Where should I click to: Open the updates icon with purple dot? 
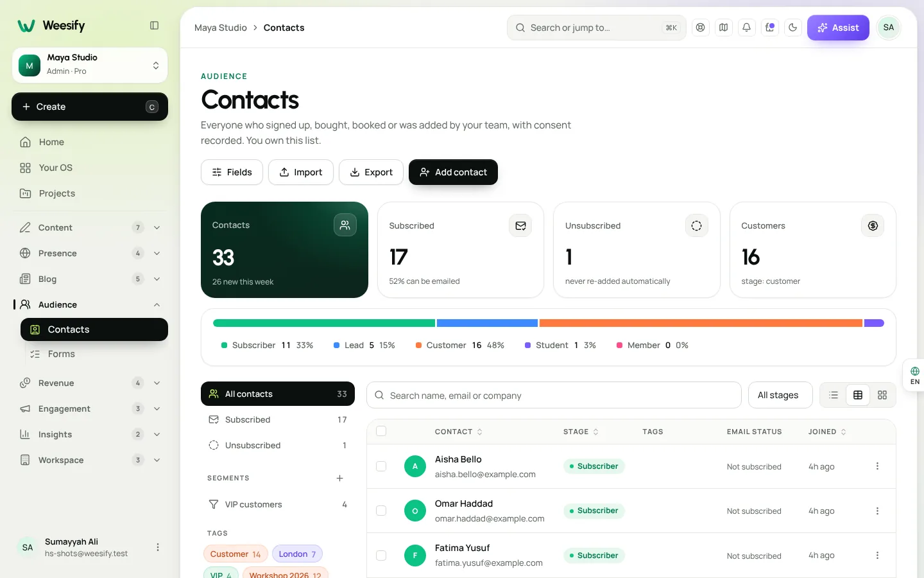point(770,28)
